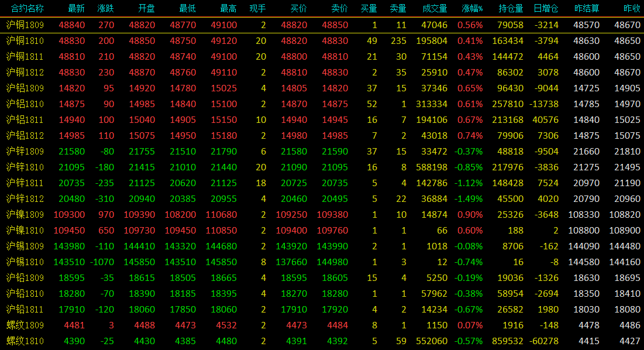Click 沪铜1809 previous close 48670

click(627, 25)
